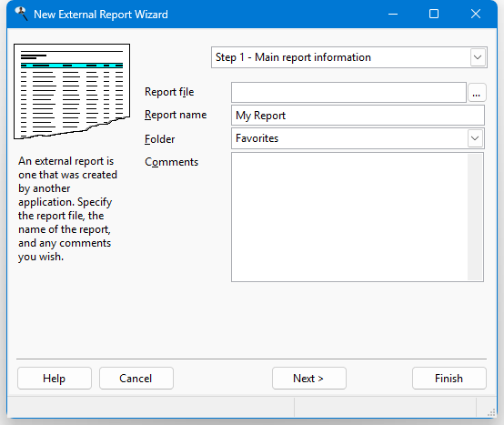504x425 pixels.
Task: Click the report preview illustration
Action: (72, 92)
